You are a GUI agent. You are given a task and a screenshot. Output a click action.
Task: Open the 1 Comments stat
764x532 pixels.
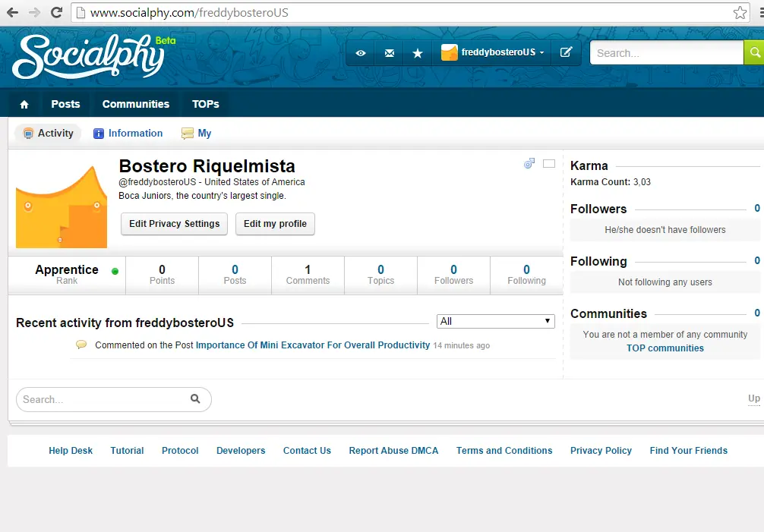click(x=308, y=275)
